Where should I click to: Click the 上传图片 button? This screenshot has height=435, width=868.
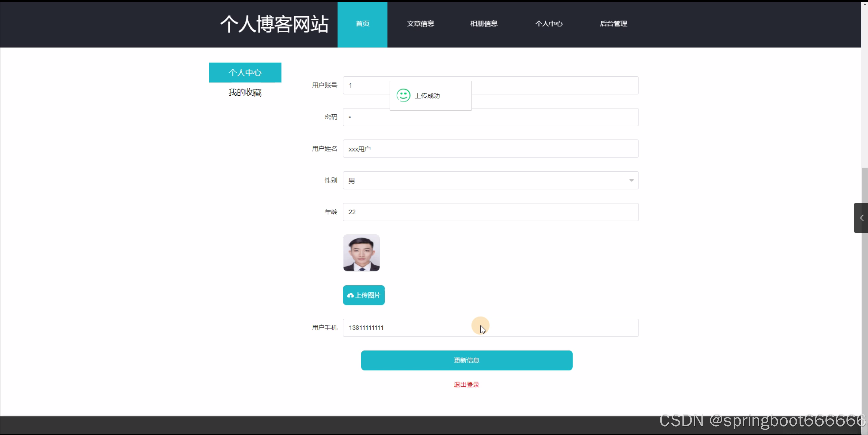[x=364, y=295]
